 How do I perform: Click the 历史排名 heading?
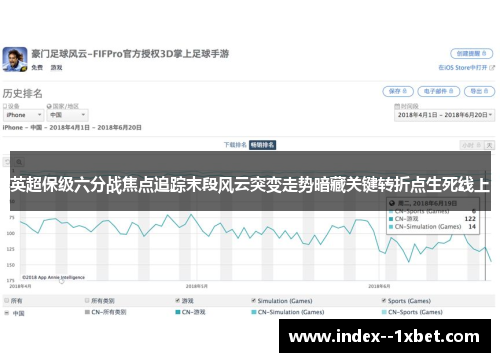click(x=23, y=93)
